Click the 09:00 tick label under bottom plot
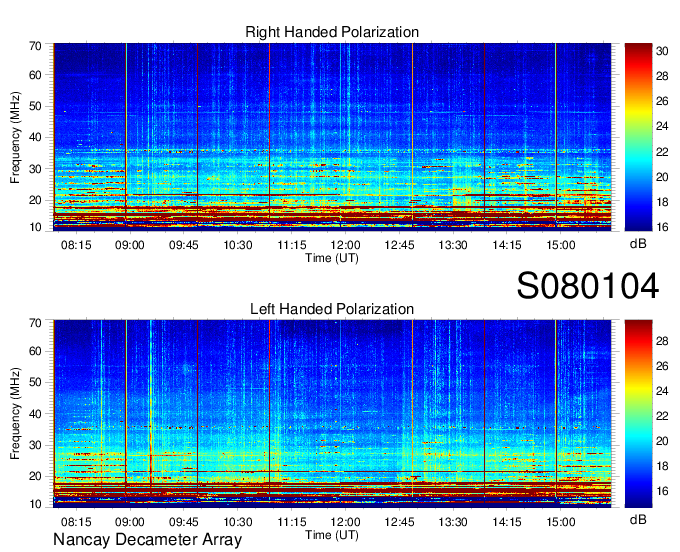 130,522
